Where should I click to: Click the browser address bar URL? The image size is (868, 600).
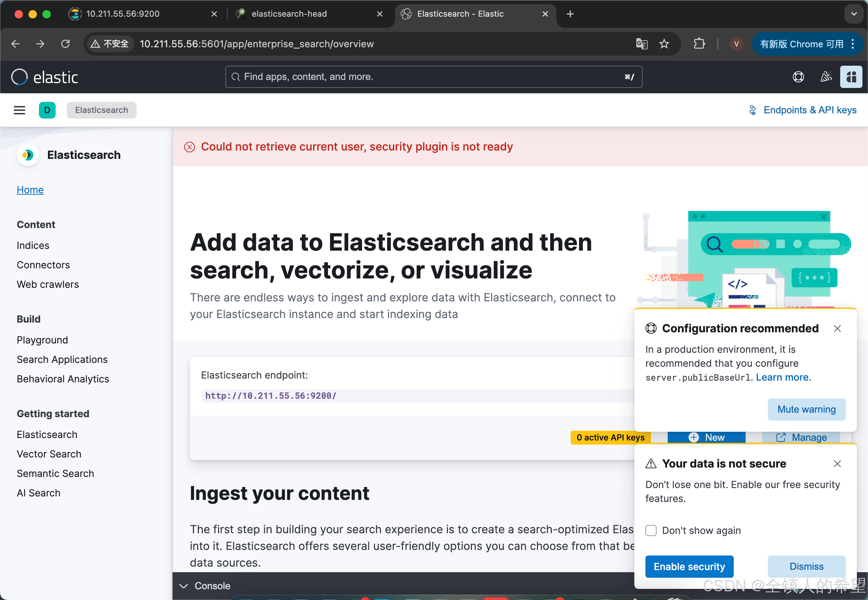(257, 44)
